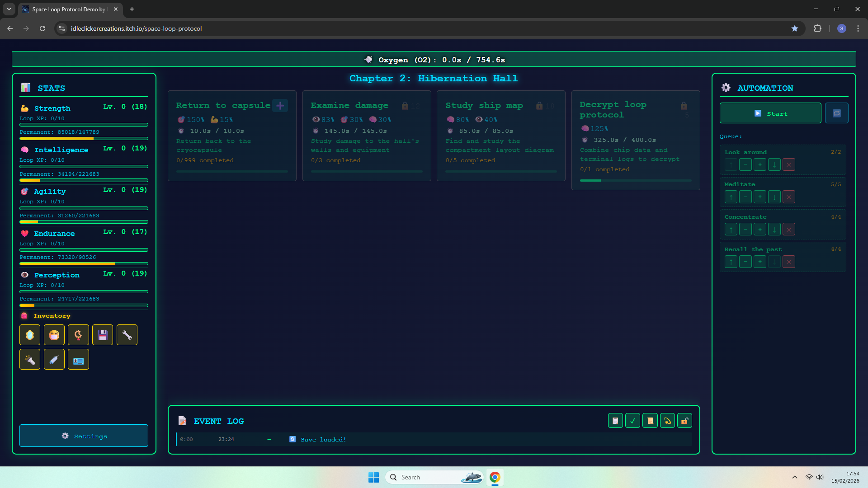Click the mirror inventory item
868x488 pixels.
[30, 335]
